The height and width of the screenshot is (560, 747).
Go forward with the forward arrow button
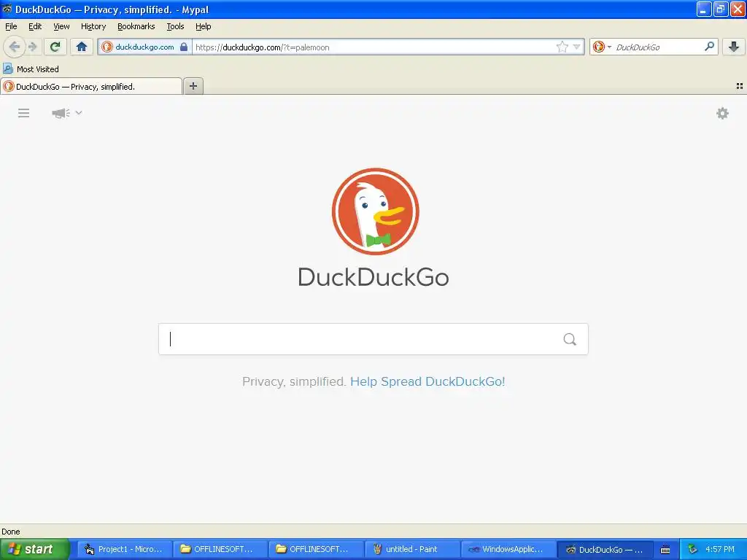[32, 47]
